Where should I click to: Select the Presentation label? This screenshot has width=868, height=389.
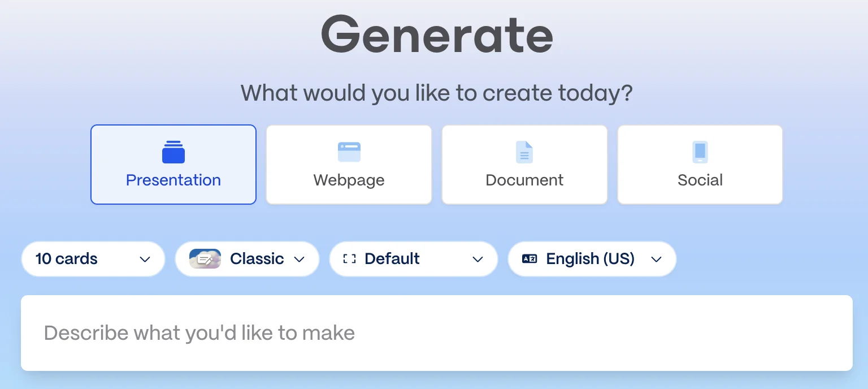pyautogui.click(x=173, y=180)
